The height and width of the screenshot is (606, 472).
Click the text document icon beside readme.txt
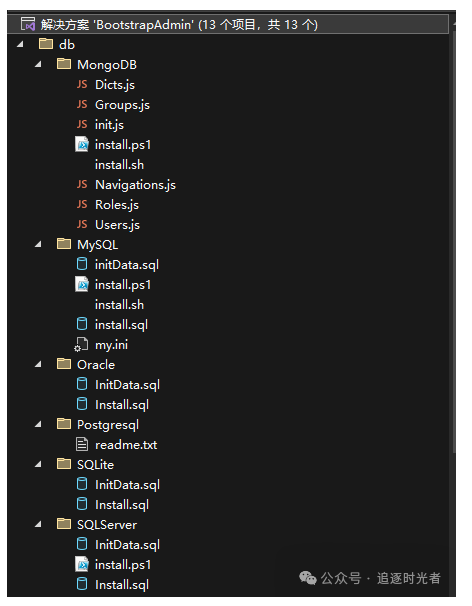pos(82,444)
